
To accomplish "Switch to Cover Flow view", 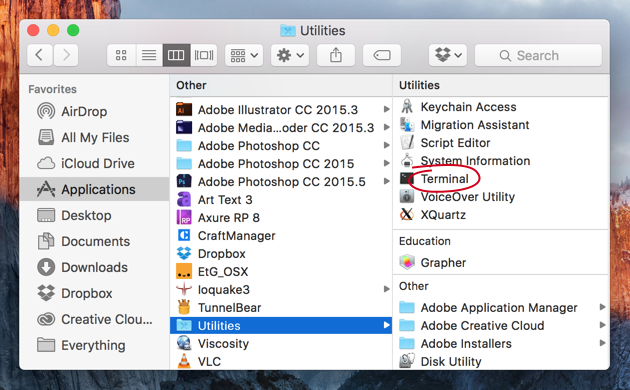I will click(x=204, y=55).
